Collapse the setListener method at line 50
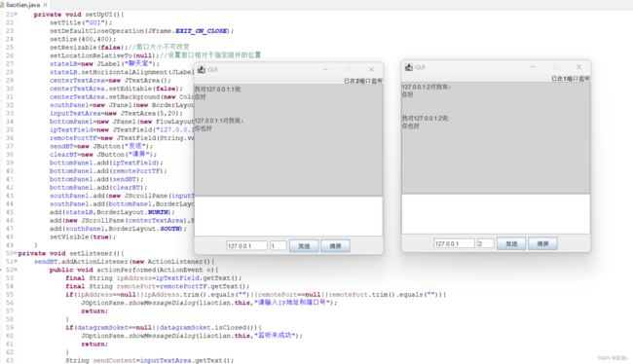The height and width of the screenshot is (364, 633). tap(16, 253)
